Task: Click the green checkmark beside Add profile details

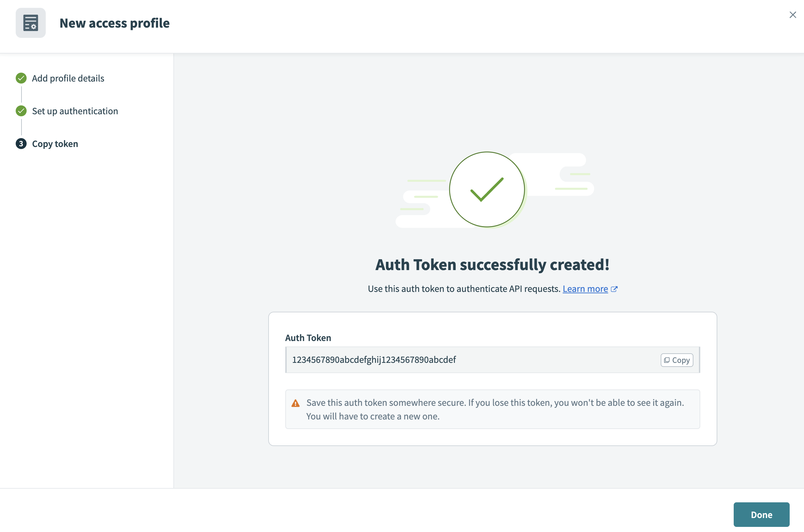Action: click(21, 78)
